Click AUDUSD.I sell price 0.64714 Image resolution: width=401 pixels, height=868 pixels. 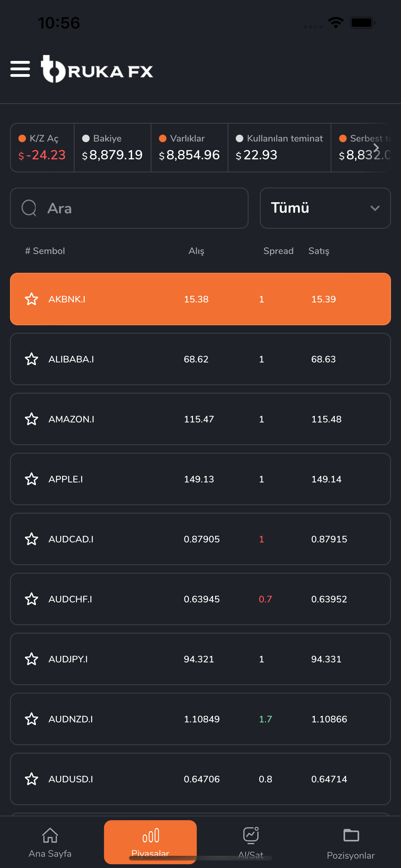click(329, 779)
